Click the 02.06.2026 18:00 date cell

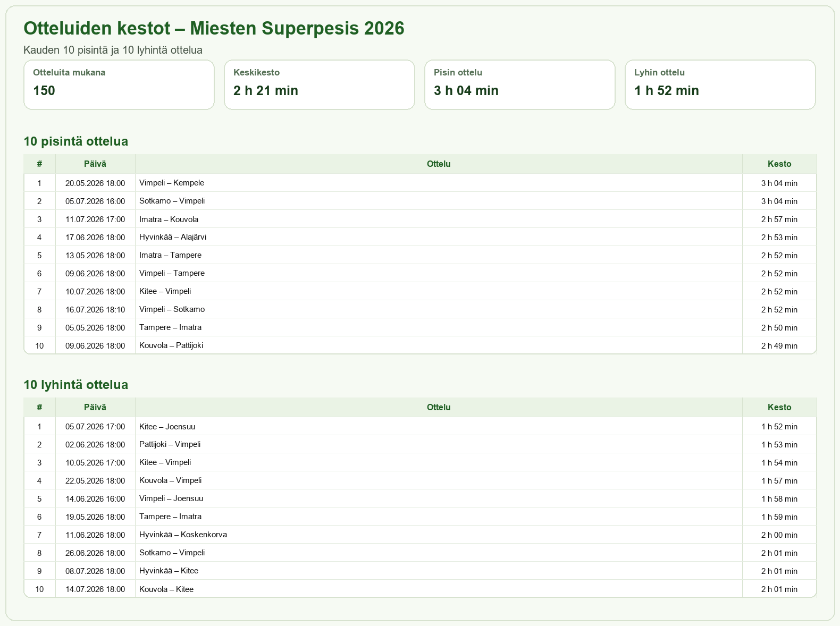95,444
